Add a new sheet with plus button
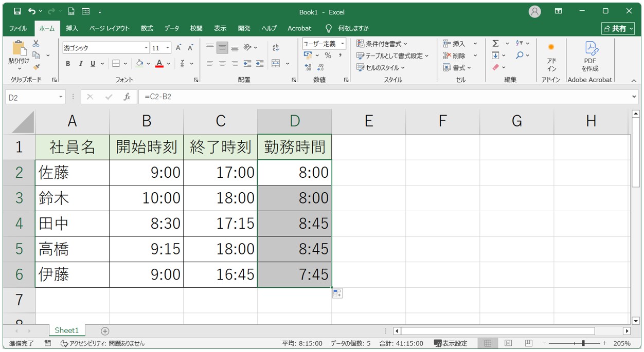 point(105,331)
